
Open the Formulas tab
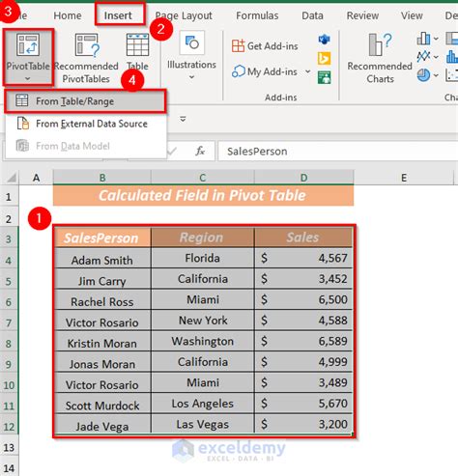[257, 15]
